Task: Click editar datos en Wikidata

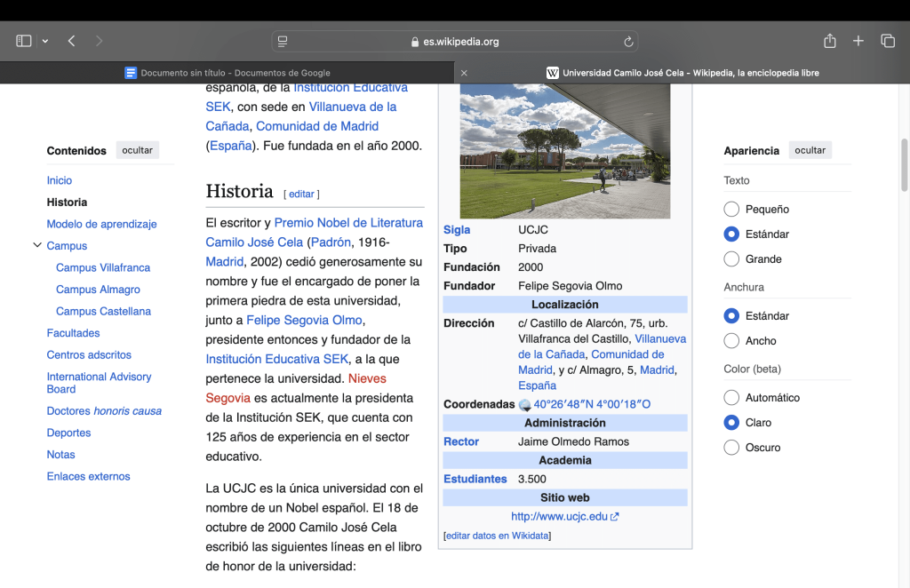Action: [x=497, y=536]
